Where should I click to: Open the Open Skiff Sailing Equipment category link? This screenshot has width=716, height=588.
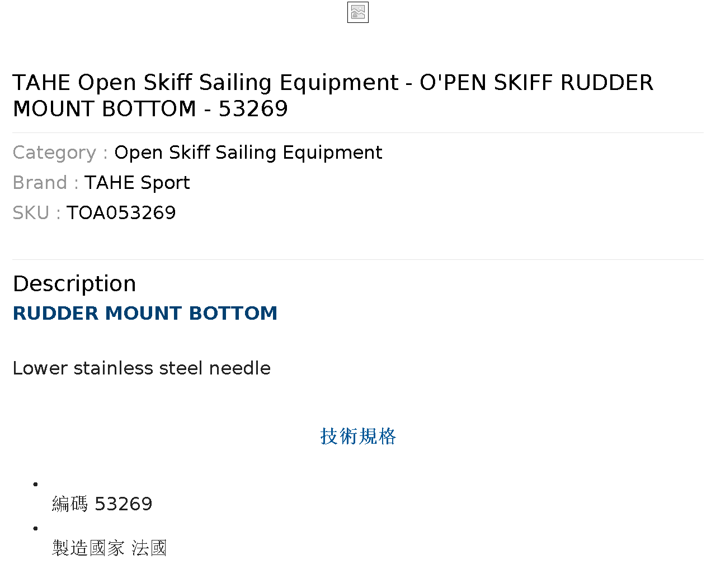click(x=248, y=153)
